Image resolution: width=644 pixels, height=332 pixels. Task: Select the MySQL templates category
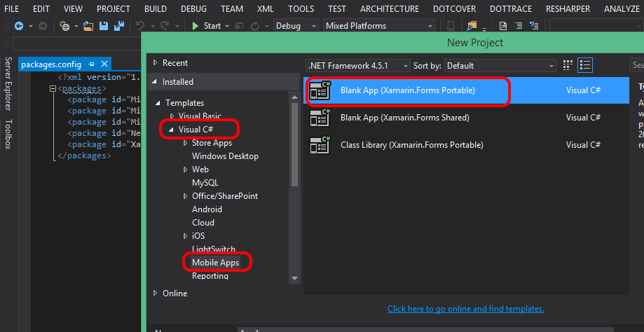click(x=205, y=183)
